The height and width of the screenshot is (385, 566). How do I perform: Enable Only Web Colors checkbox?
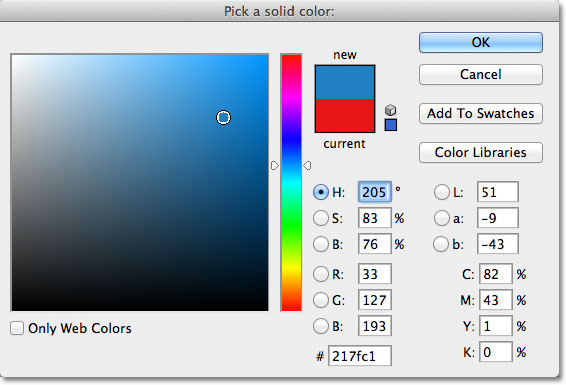pos(17,328)
